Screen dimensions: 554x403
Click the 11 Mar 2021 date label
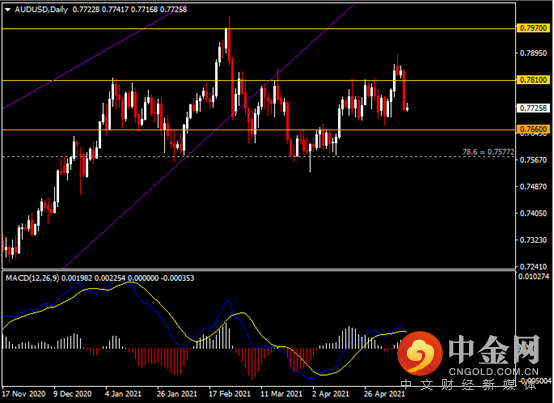[282, 394]
